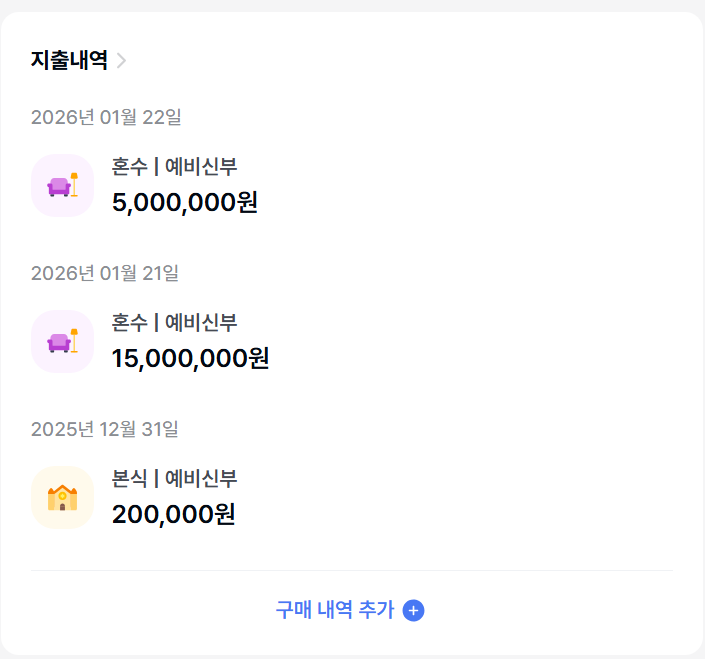Select the 15,000,000원 amount
The height and width of the screenshot is (659, 705).
click(190, 358)
